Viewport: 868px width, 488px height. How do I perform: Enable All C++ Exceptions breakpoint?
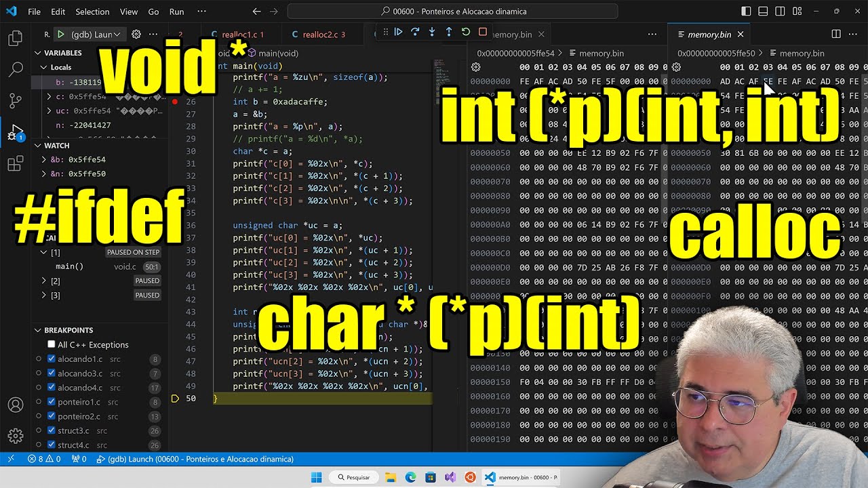pyautogui.click(x=52, y=344)
